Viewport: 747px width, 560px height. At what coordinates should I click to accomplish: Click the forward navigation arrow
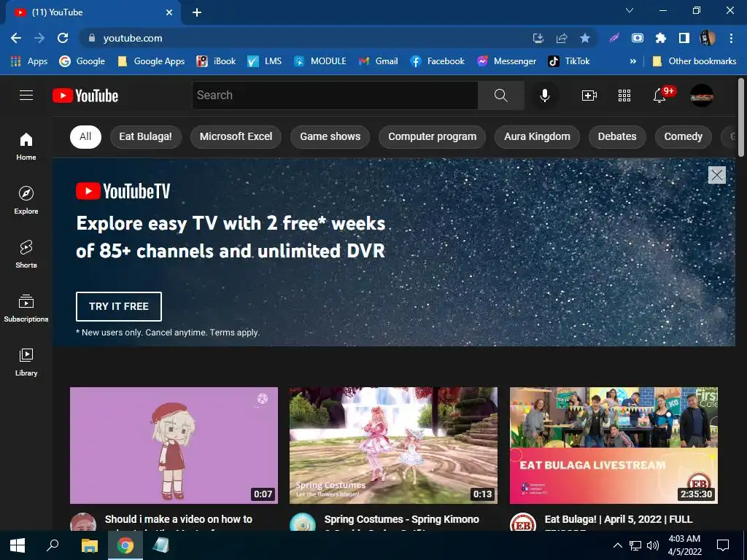[x=39, y=38]
